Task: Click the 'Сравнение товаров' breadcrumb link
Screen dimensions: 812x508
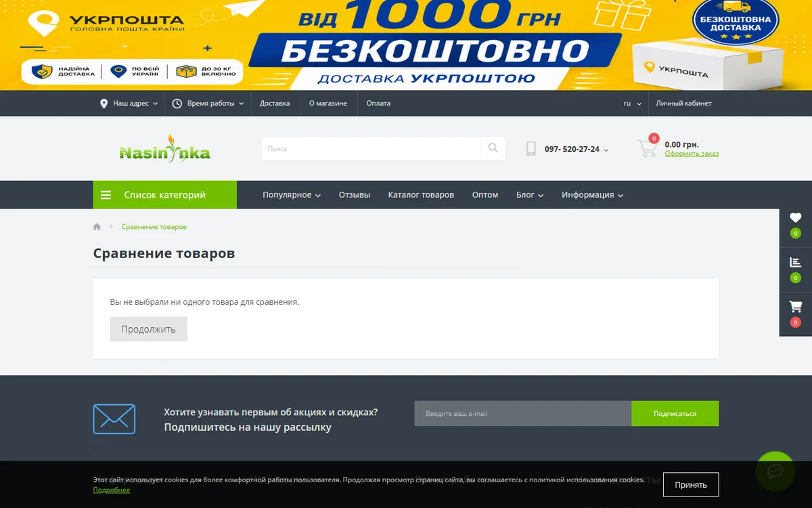Action: tap(154, 227)
